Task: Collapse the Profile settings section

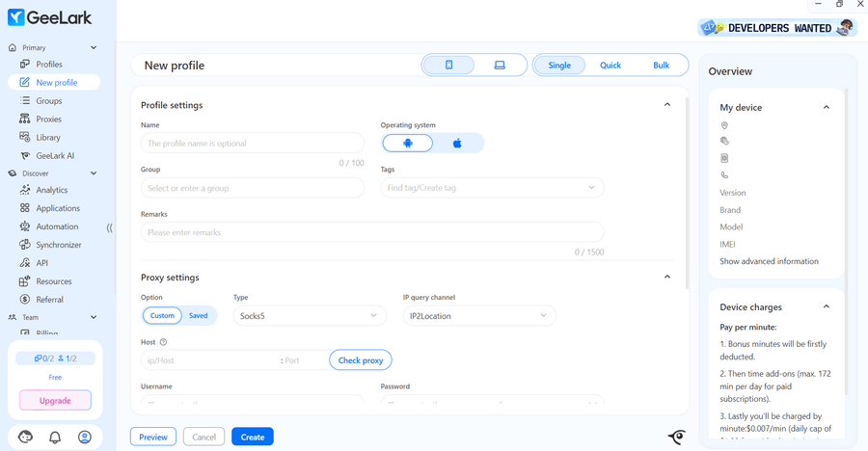Action: pos(666,104)
